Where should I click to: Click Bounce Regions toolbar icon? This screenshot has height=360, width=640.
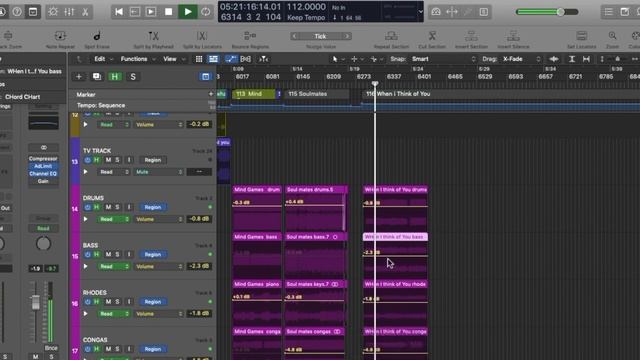coord(250,36)
